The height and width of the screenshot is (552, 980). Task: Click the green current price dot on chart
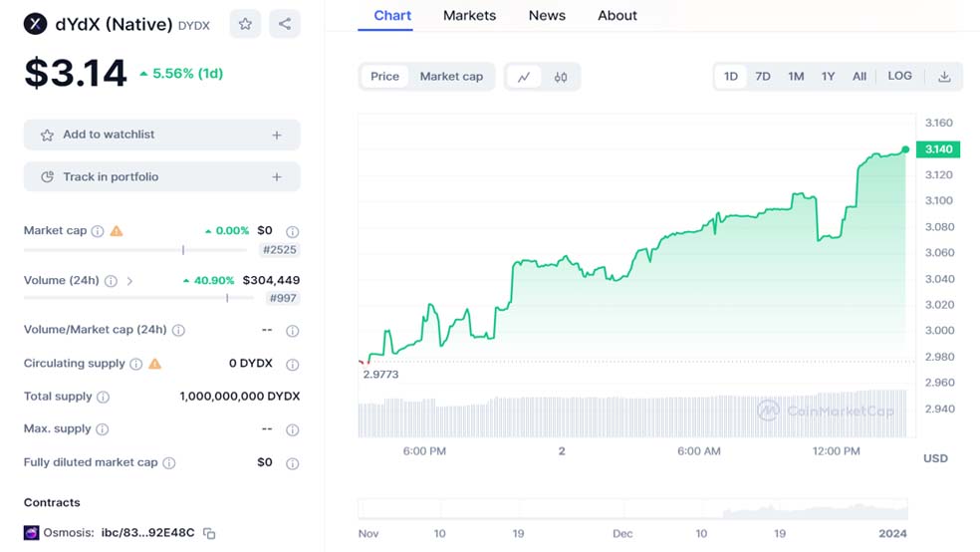[x=905, y=149]
